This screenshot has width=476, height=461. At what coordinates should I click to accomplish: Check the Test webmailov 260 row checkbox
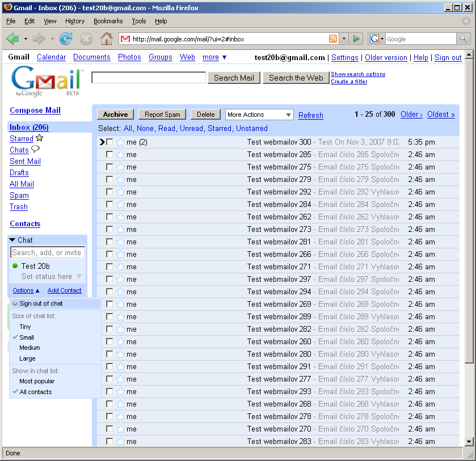click(x=109, y=341)
